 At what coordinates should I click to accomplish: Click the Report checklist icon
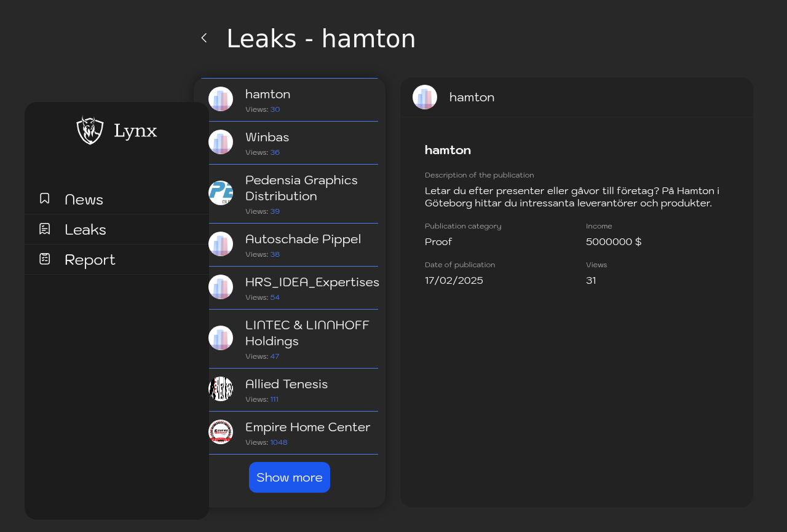[45, 259]
